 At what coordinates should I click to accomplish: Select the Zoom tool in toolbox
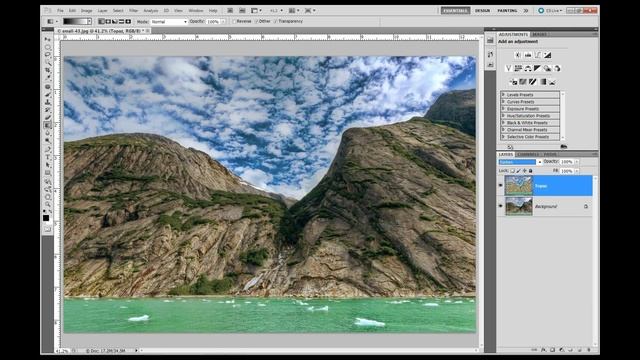pyautogui.click(x=48, y=204)
